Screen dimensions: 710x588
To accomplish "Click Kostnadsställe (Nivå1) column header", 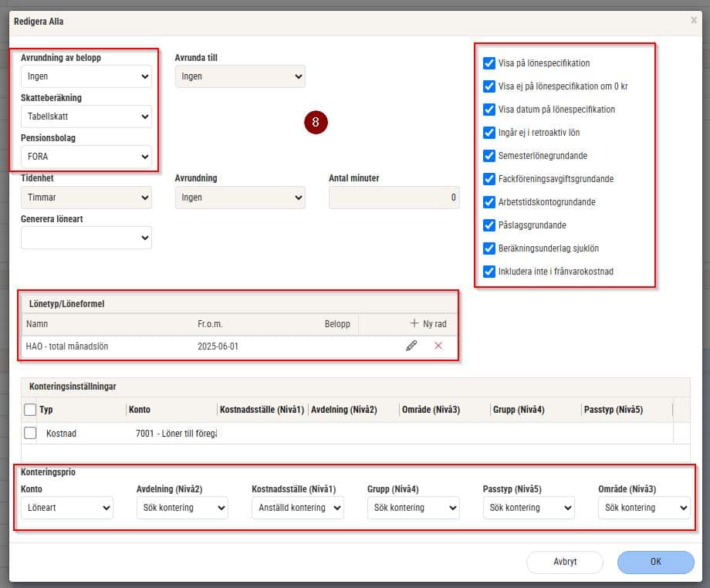I will (262, 410).
